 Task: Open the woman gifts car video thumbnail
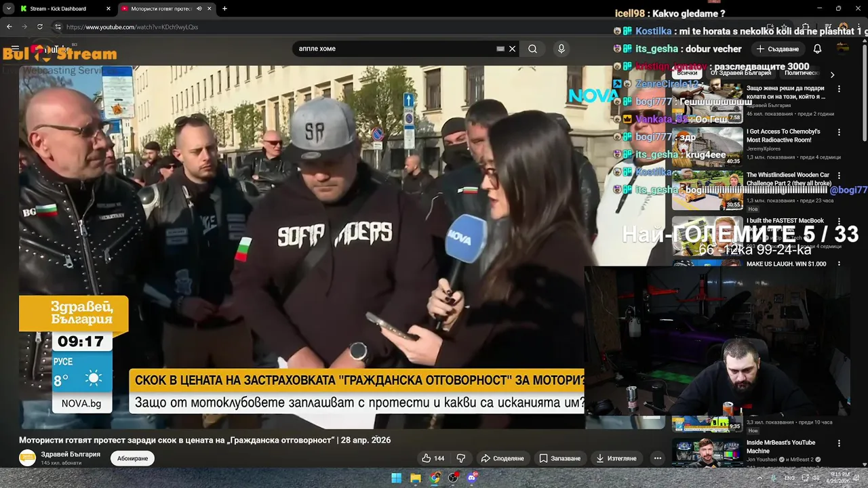click(x=707, y=103)
